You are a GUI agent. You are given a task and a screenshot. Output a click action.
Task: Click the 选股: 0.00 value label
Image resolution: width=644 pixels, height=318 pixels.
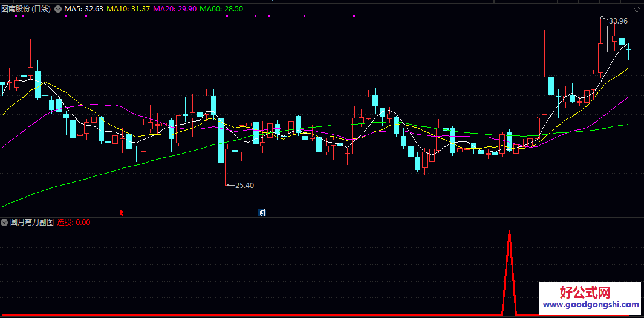74,222
